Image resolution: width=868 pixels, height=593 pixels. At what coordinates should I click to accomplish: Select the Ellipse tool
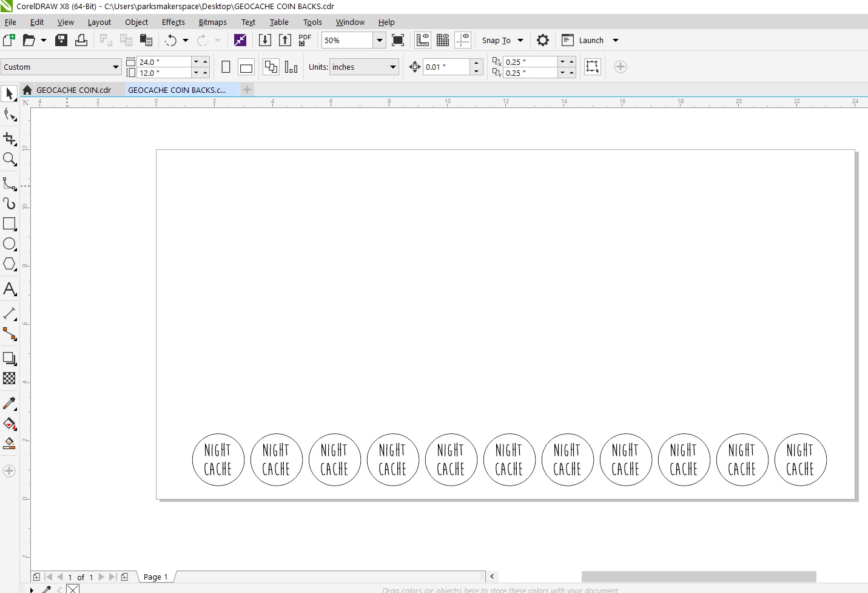(9, 244)
